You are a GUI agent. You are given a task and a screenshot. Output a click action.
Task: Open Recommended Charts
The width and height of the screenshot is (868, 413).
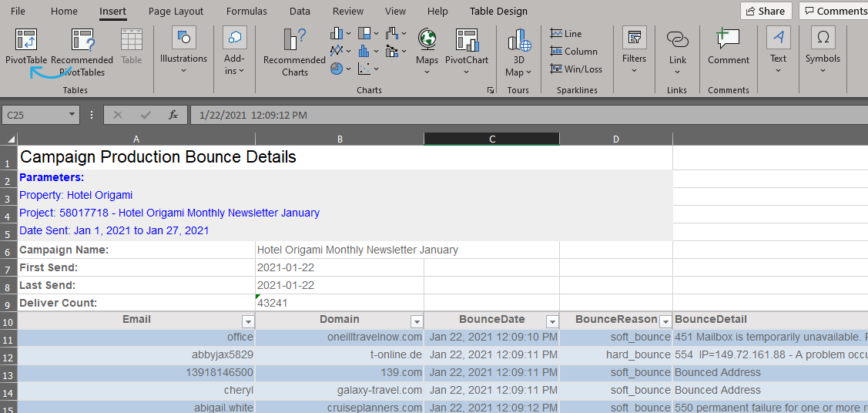294,52
